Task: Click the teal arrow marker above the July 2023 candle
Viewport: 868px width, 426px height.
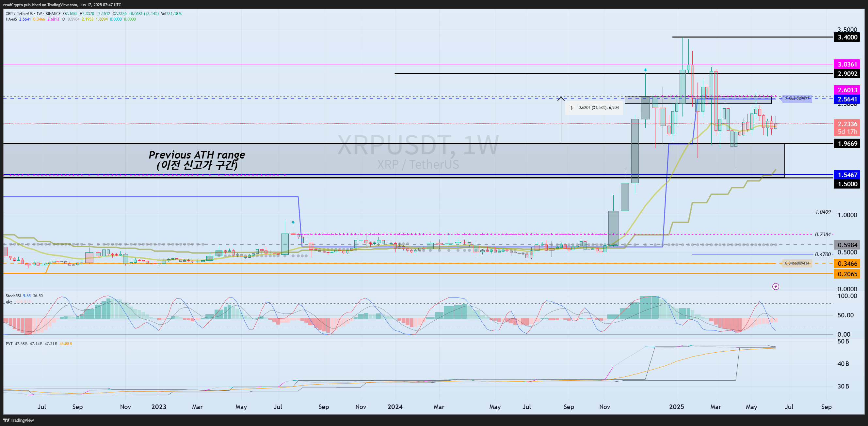Action: [x=293, y=222]
